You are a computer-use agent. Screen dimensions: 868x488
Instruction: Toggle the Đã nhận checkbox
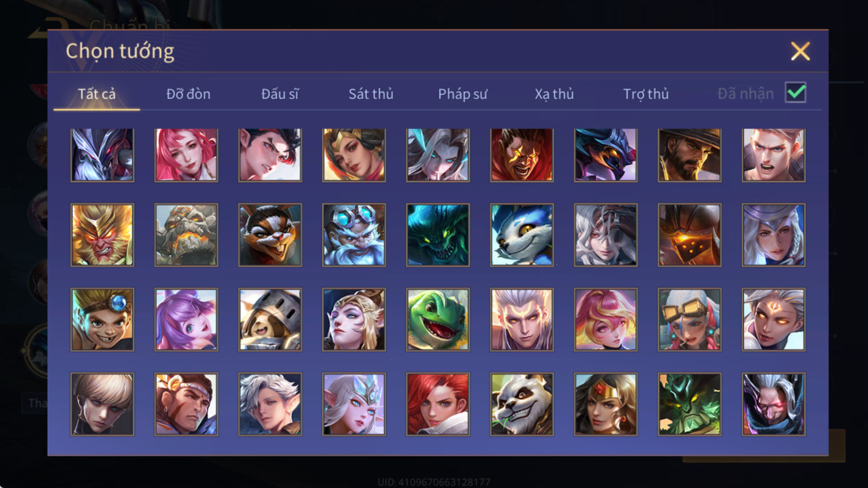point(795,93)
